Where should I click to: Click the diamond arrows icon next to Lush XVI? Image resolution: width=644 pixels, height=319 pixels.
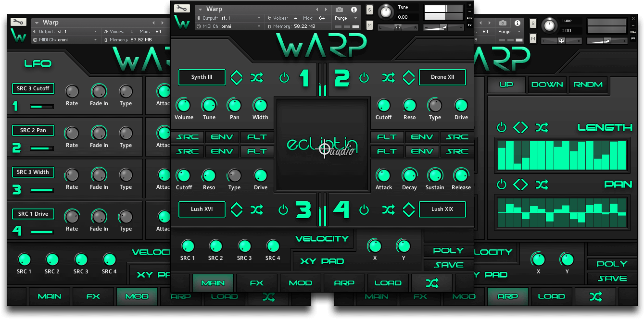pyautogui.click(x=237, y=209)
